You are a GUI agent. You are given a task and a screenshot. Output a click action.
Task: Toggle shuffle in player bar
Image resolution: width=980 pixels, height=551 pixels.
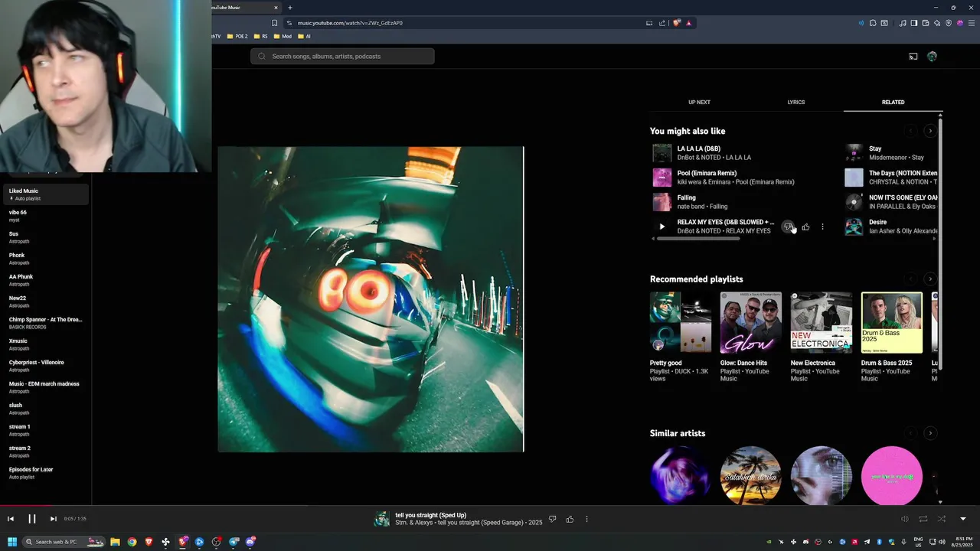942,519
